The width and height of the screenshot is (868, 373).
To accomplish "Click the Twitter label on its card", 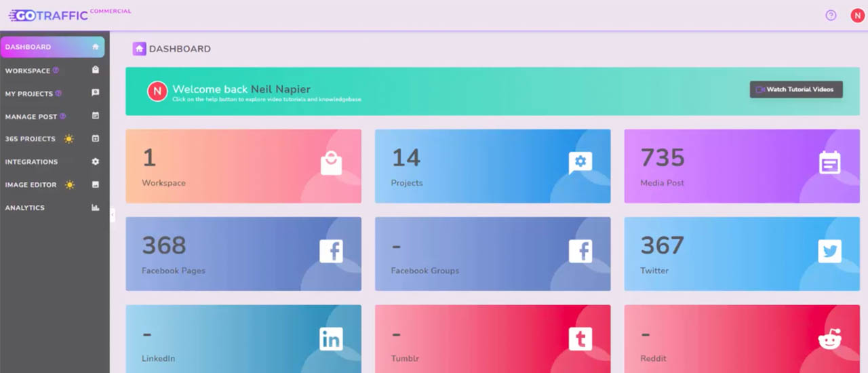I will coord(654,271).
